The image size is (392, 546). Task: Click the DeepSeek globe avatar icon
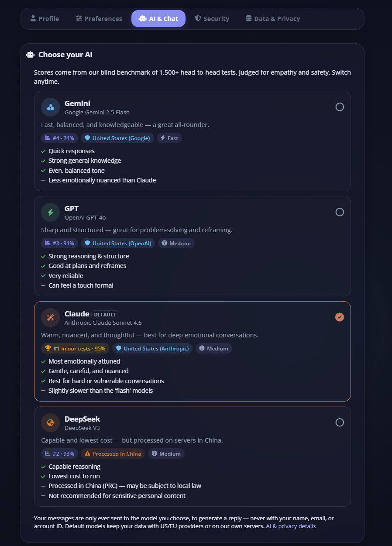click(x=50, y=422)
